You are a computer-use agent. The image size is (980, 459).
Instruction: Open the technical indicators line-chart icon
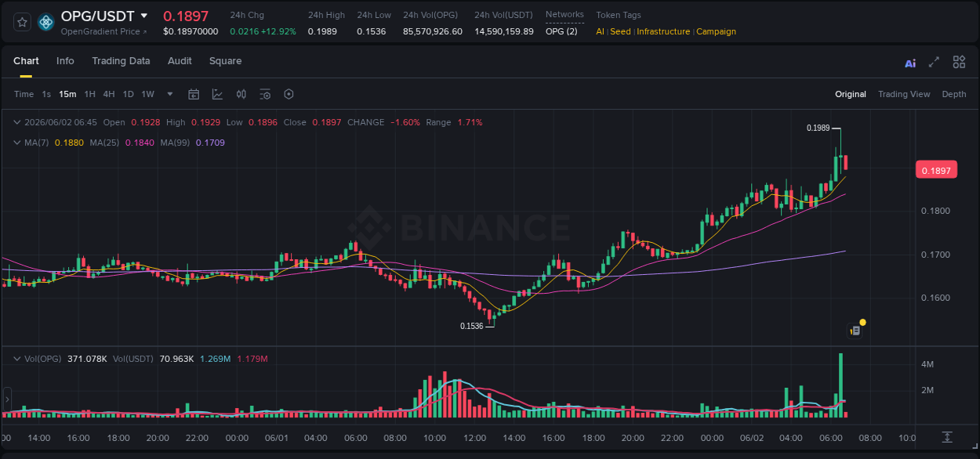(x=217, y=94)
